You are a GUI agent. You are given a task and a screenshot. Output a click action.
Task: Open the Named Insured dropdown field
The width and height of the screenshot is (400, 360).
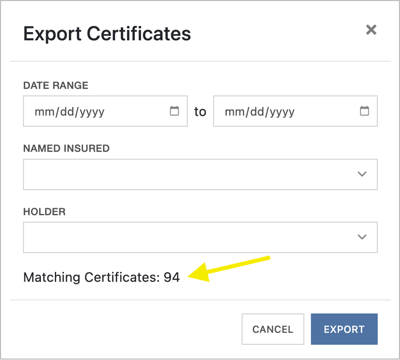point(200,174)
